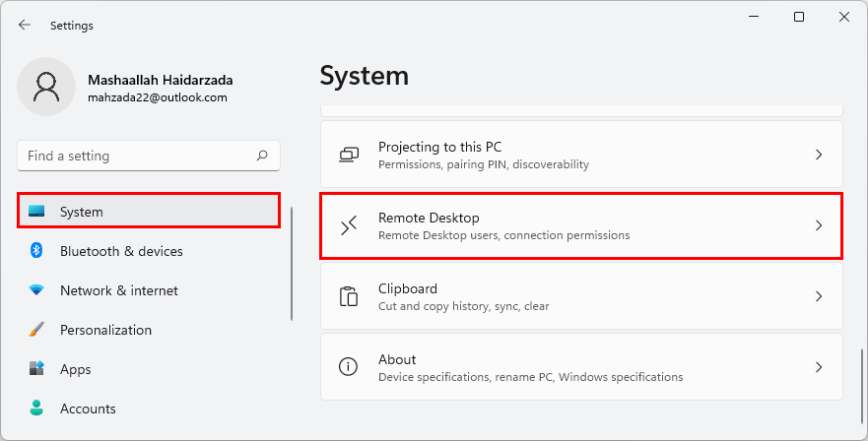Expand Projecting to this PC chevron

pyautogui.click(x=818, y=155)
